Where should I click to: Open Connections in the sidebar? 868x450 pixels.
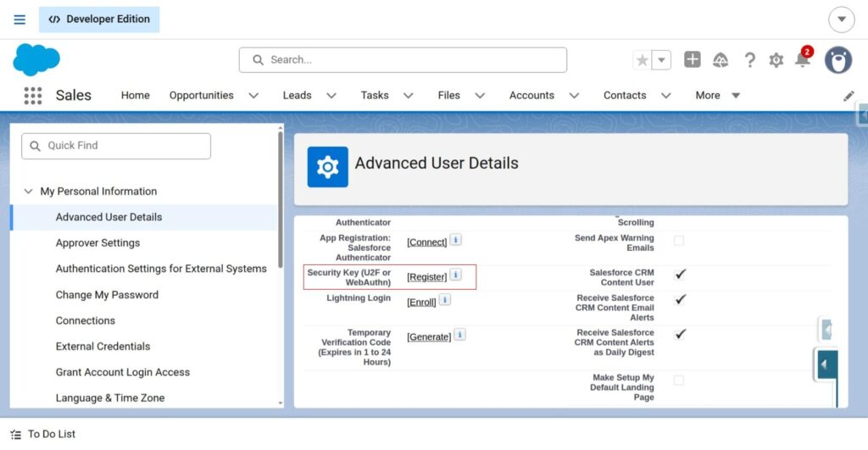(86, 320)
